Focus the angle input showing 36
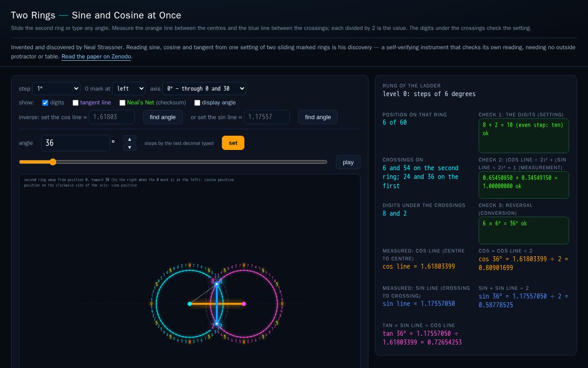 point(76,143)
